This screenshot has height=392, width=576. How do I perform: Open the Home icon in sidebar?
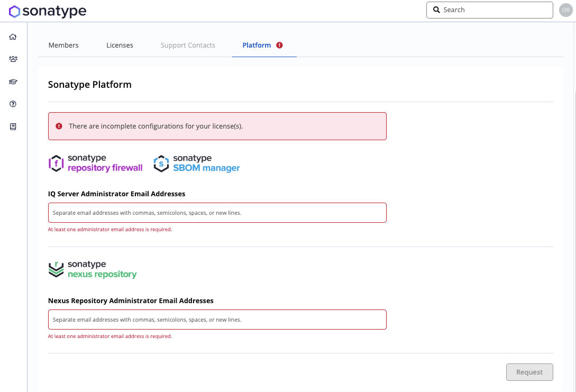[x=13, y=37]
